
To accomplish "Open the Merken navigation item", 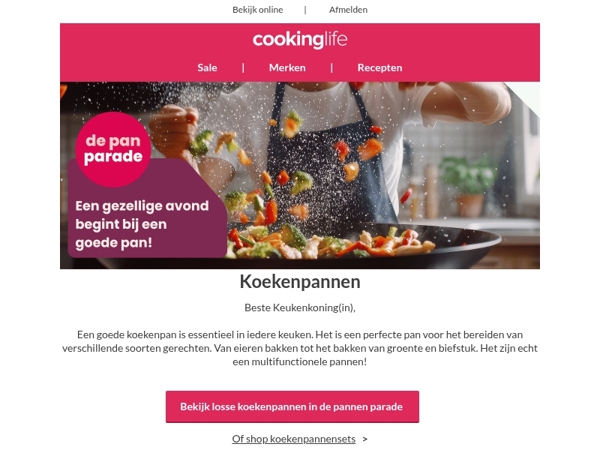I will (x=287, y=68).
